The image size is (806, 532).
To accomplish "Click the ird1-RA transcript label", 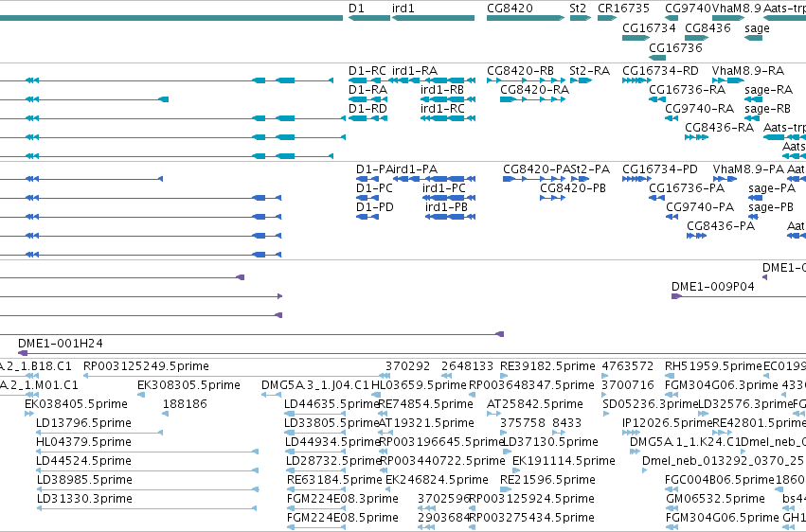I will click(415, 71).
